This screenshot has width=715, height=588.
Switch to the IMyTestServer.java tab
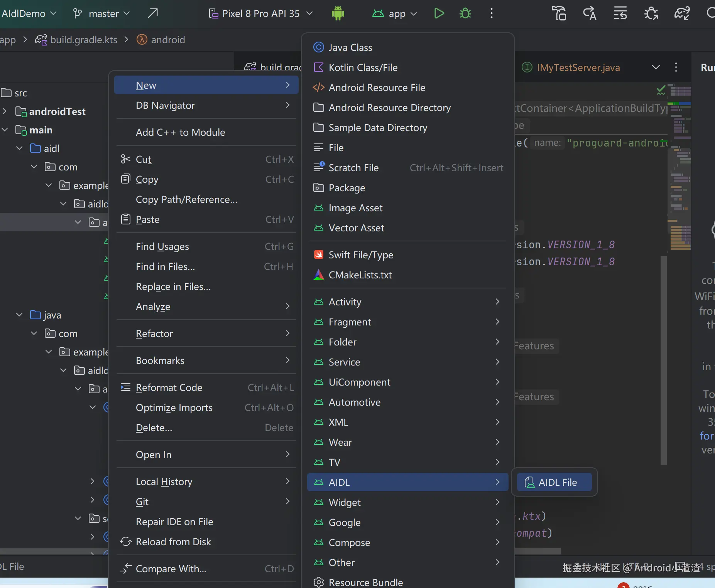pos(571,67)
